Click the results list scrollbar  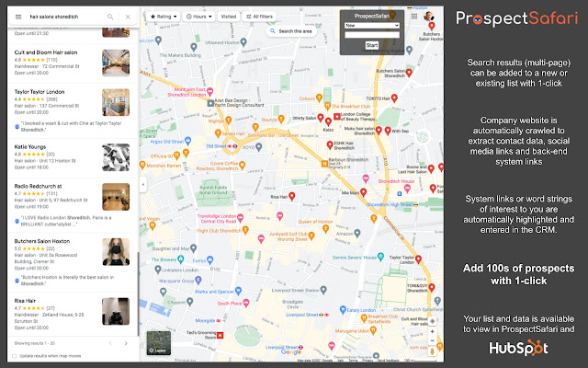pos(138,293)
